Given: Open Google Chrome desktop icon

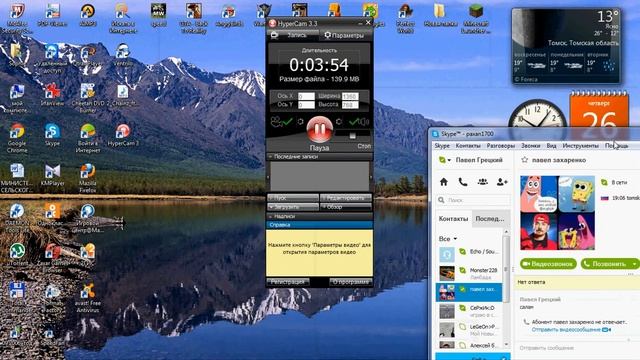Looking at the screenshot, I should [17, 138].
